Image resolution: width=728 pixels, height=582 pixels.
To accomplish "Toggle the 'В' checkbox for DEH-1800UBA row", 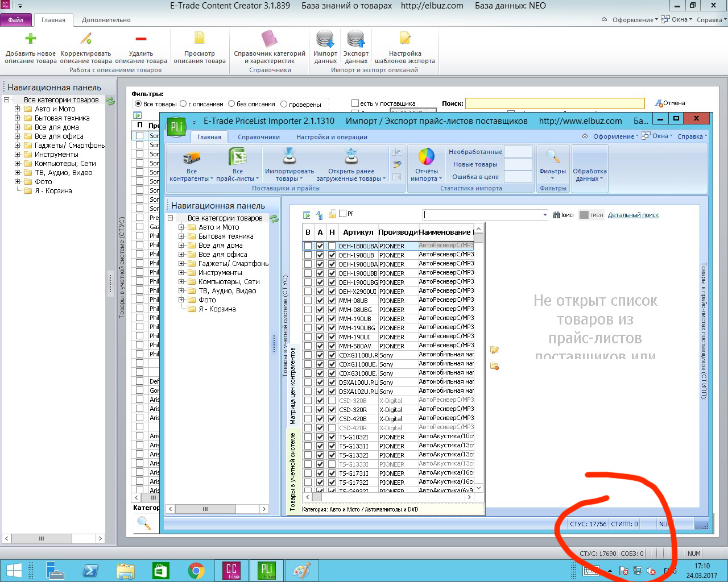I will click(x=308, y=246).
